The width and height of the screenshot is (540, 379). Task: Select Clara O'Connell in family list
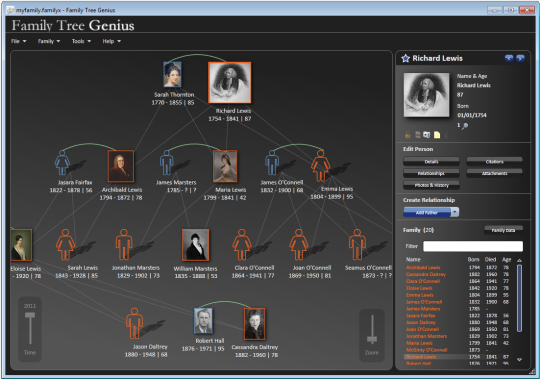point(458,281)
